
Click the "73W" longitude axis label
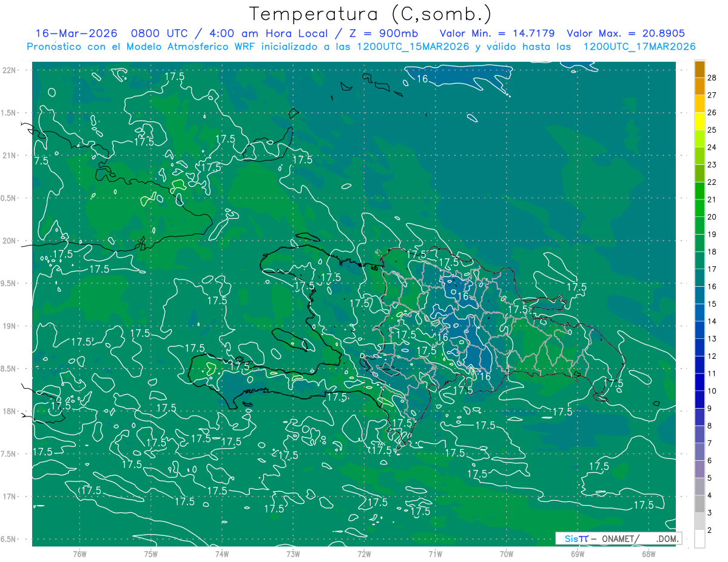point(293,554)
